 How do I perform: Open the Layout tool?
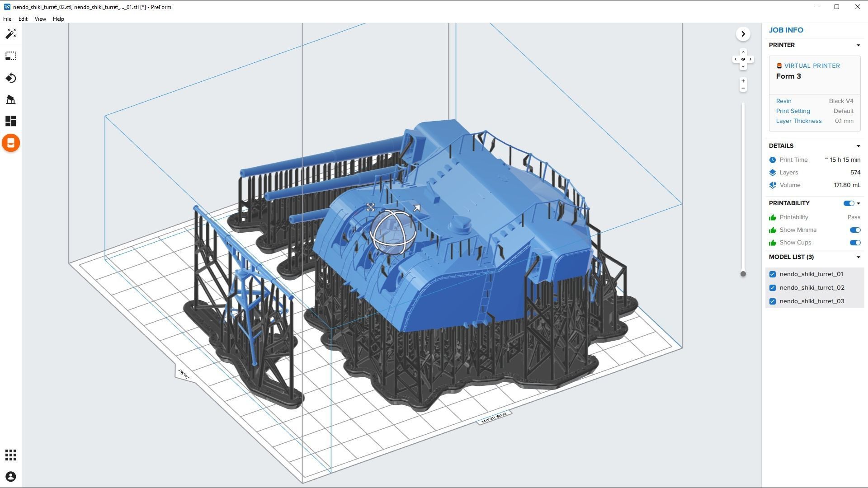11,121
